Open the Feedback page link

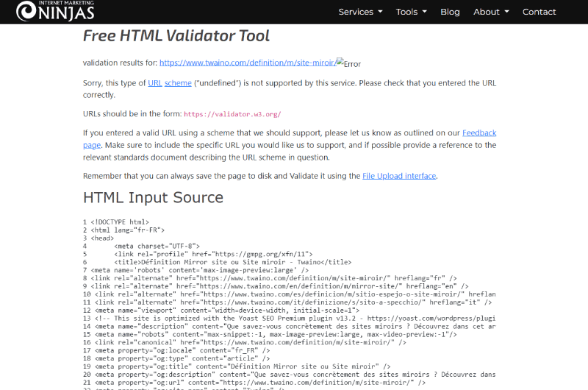[x=479, y=133]
